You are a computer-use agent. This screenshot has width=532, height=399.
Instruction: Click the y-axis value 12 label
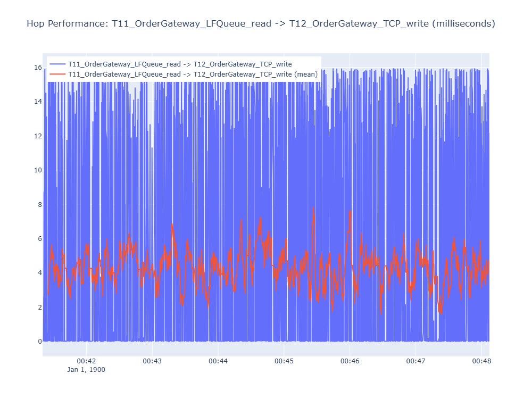[x=38, y=136]
